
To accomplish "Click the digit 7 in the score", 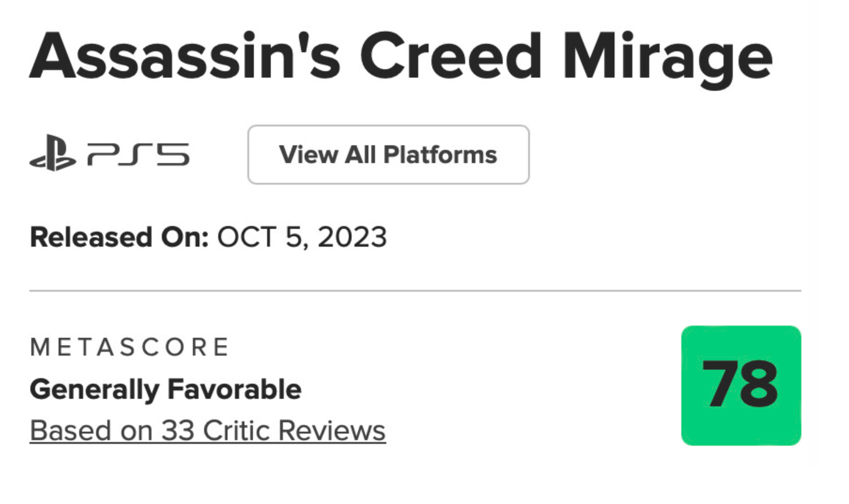I will point(719,385).
